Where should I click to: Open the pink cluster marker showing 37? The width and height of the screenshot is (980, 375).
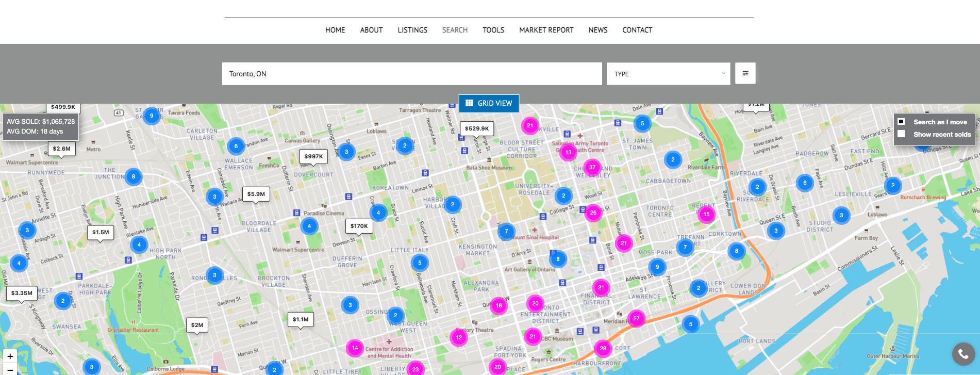(592, 167)
